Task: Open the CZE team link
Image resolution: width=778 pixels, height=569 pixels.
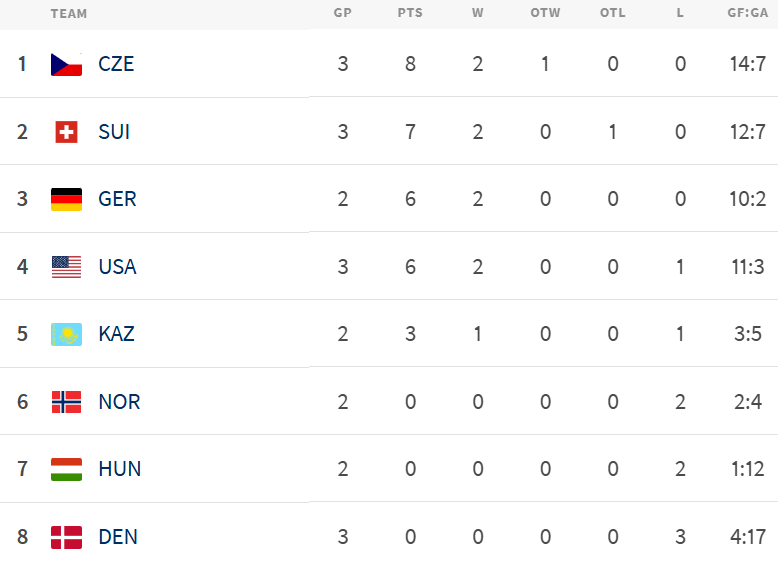Action: click(116, 64)
